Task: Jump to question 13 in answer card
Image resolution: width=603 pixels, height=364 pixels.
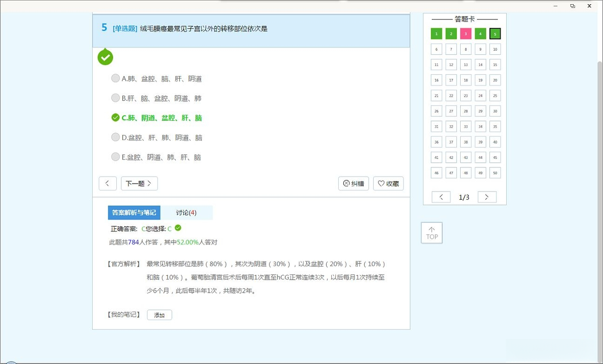Action: 466,65
